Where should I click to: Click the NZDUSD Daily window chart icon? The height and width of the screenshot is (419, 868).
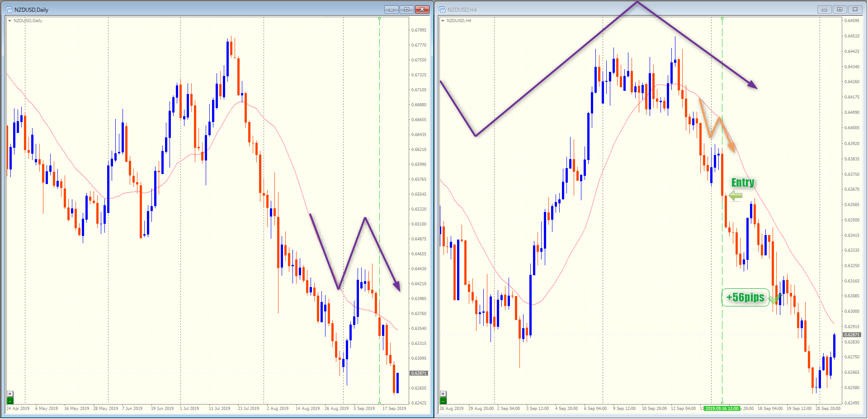click(x=9, y=9)
